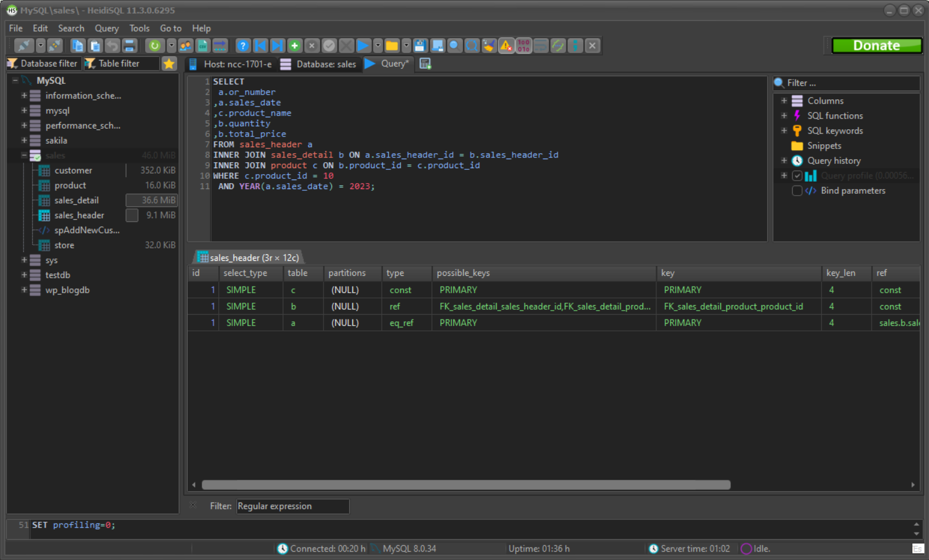Toggle the wrap long lines icon
The width and height of the screenshot is (929, 560).
[541, 45]
